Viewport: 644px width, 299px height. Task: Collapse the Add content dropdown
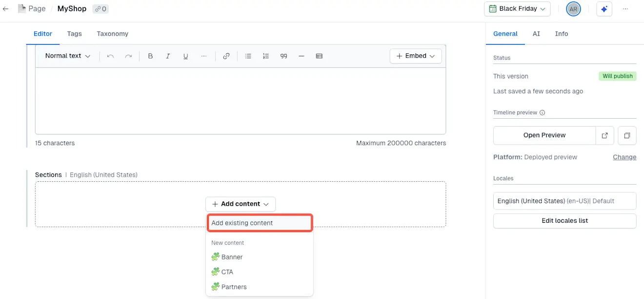click(x=241, y=204)
